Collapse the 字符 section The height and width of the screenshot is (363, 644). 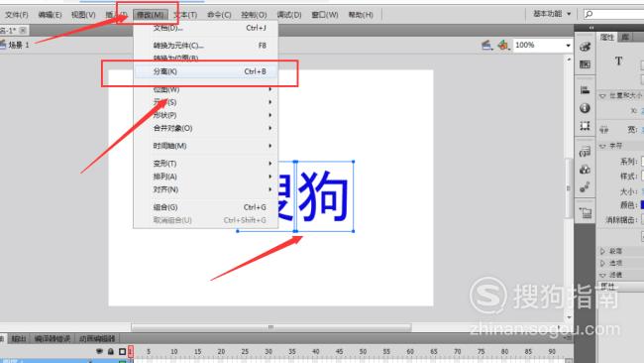point(602,146)
